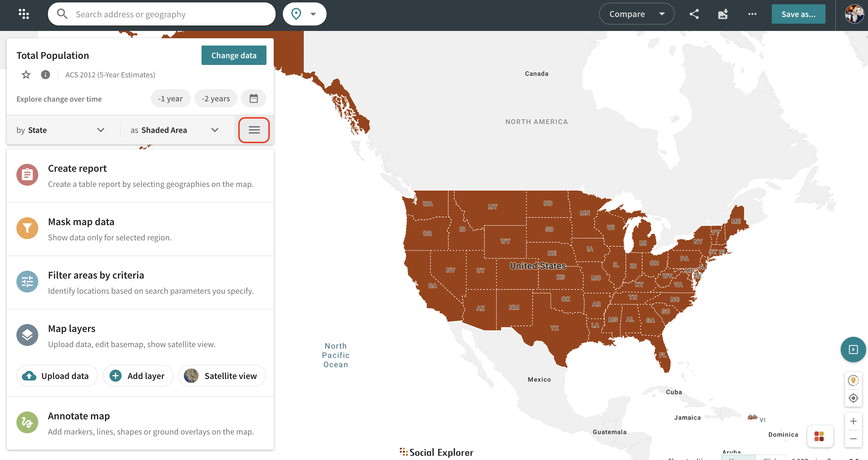Viewport: 868px width, 460px height.
Task: Open the color palette legend swatch button
Action: coord(819,436)
